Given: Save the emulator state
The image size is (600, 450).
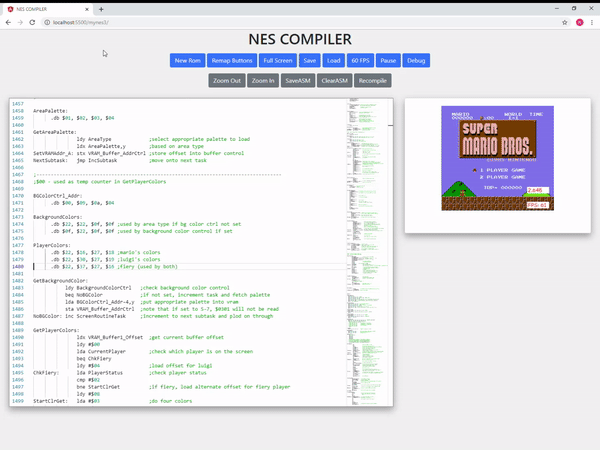Looking at the screenshot, I should 310,60.
